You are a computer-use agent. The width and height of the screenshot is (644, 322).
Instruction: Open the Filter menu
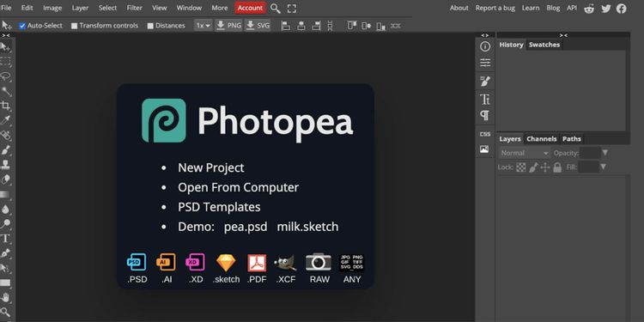pos(134,8)
